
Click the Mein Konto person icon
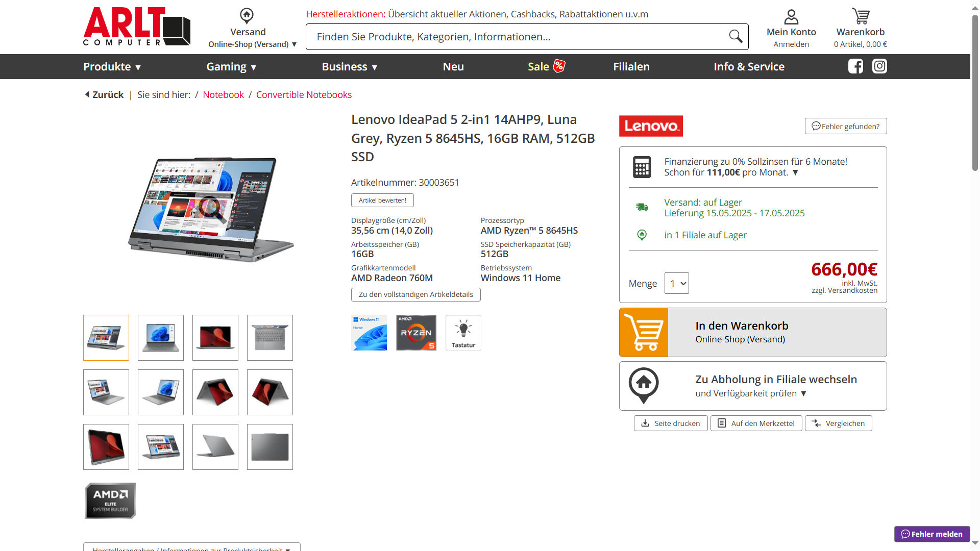pyautogui.click(x=791, y=17)
